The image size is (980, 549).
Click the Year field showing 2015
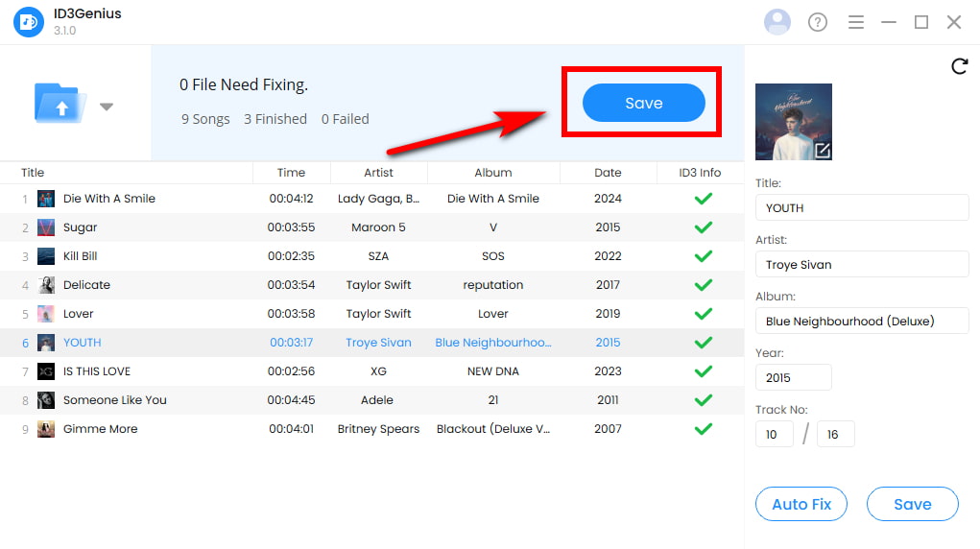tap(793, 377)
